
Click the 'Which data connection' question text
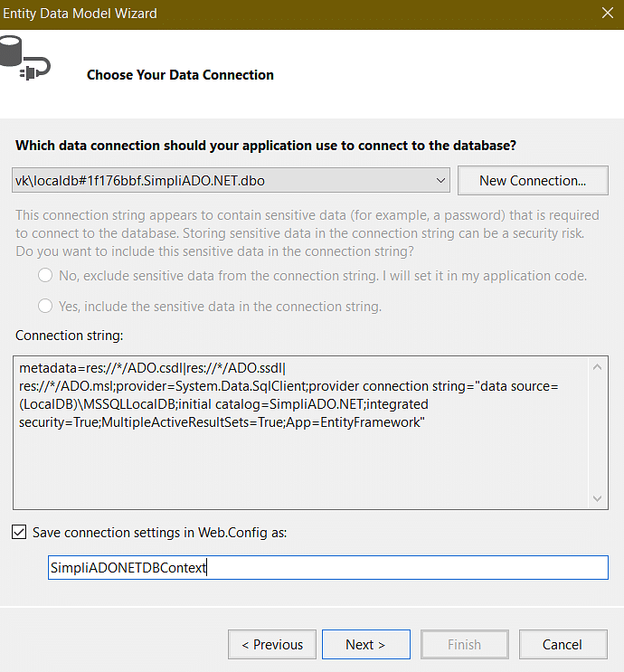[266, 146]
